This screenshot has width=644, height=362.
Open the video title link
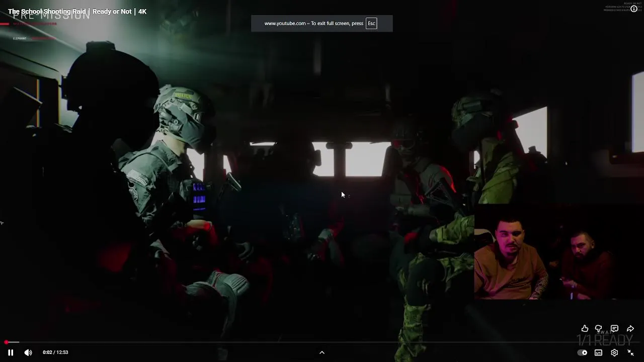(x=77, y=11)
